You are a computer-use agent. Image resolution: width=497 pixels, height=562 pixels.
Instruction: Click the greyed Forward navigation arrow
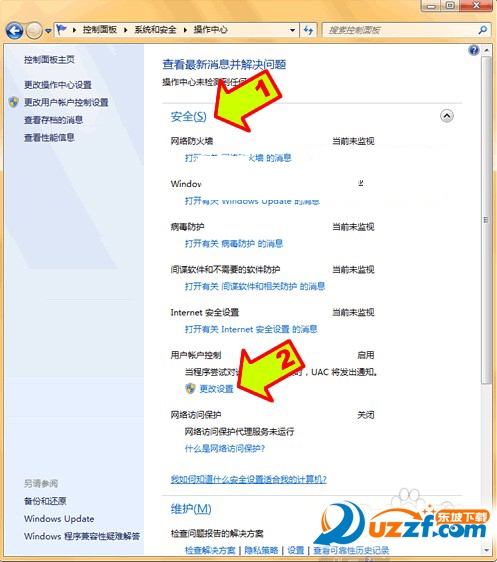[x=34, y=30]
